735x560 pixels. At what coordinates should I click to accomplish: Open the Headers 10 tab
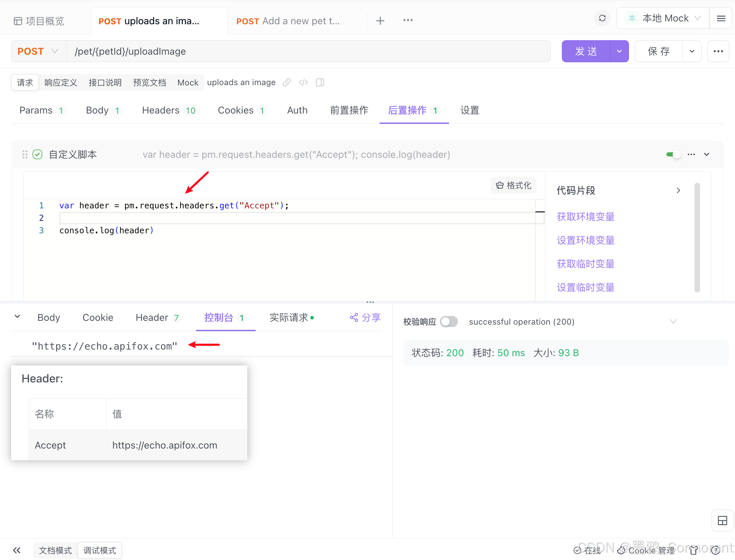pos(169,110)
